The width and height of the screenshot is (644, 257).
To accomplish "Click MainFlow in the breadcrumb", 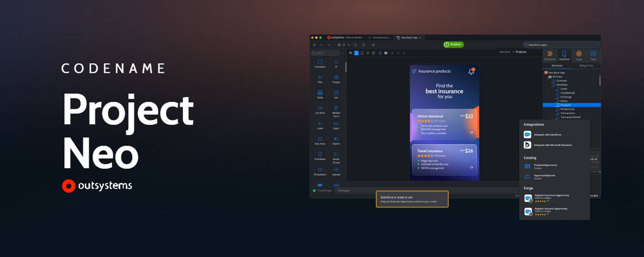I will point(505,52).
